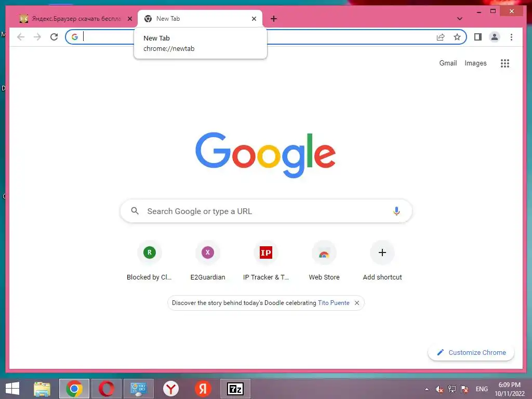Open E2Guardian shortcut
This screenshot has width=532, height=399.
(208, 261)
